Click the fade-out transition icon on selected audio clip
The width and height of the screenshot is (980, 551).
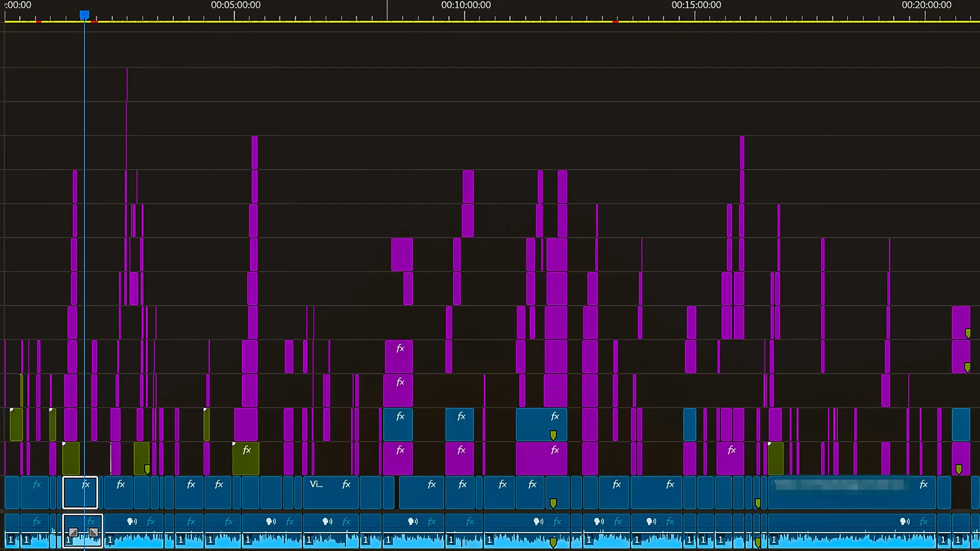(93, 533)
